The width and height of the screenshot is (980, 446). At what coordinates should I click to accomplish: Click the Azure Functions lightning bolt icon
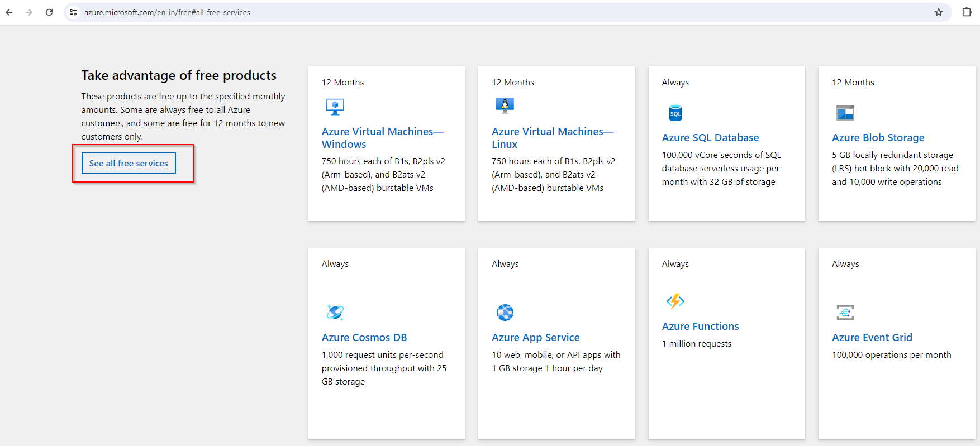[675, 301]
